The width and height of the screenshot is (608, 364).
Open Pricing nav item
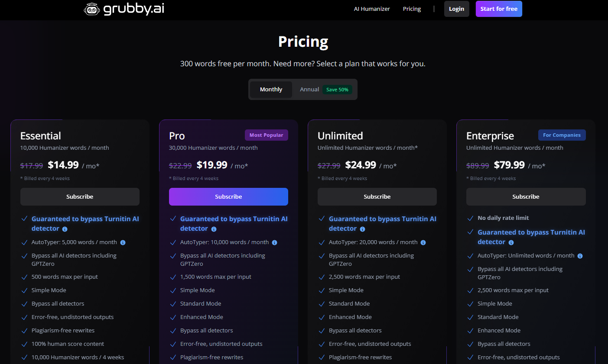[x=412, y=9]
